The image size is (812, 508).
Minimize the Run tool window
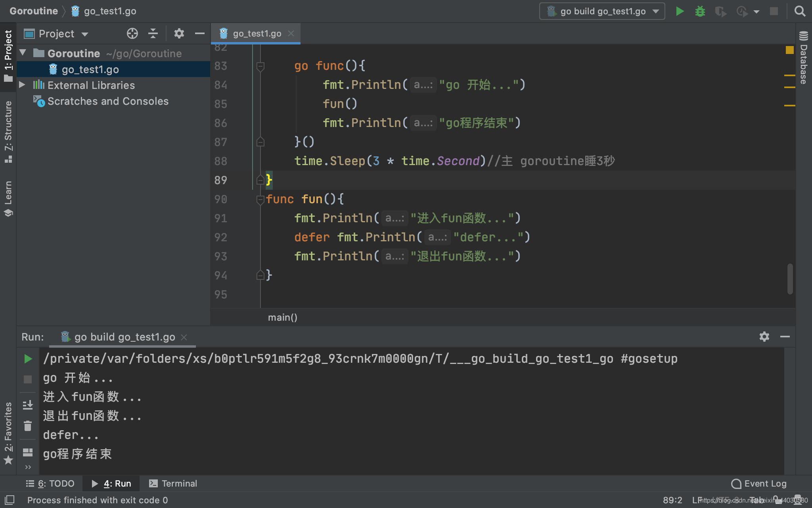coord(785,337)
